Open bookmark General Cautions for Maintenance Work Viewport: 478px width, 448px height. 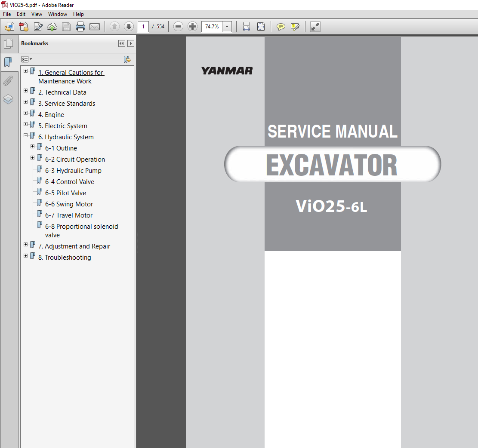pyautogui.click(x=71, y=77)
